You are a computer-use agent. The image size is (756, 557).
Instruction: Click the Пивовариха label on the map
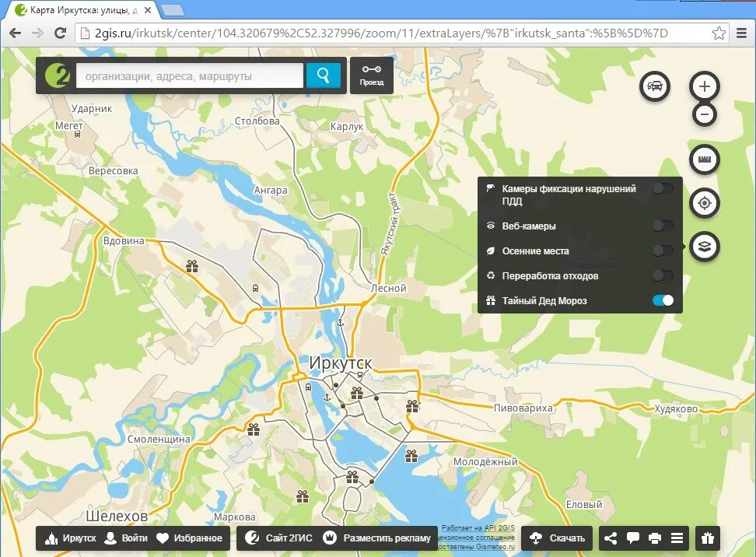point(523,408)
